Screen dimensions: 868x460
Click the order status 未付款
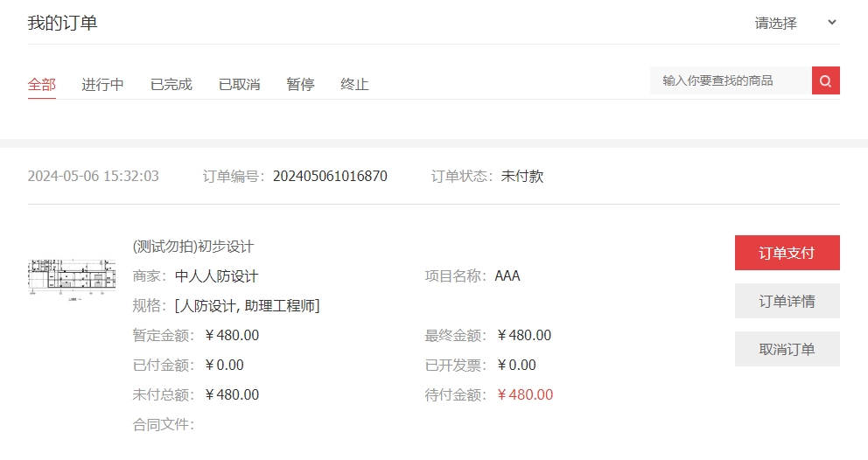click(522, 176)
